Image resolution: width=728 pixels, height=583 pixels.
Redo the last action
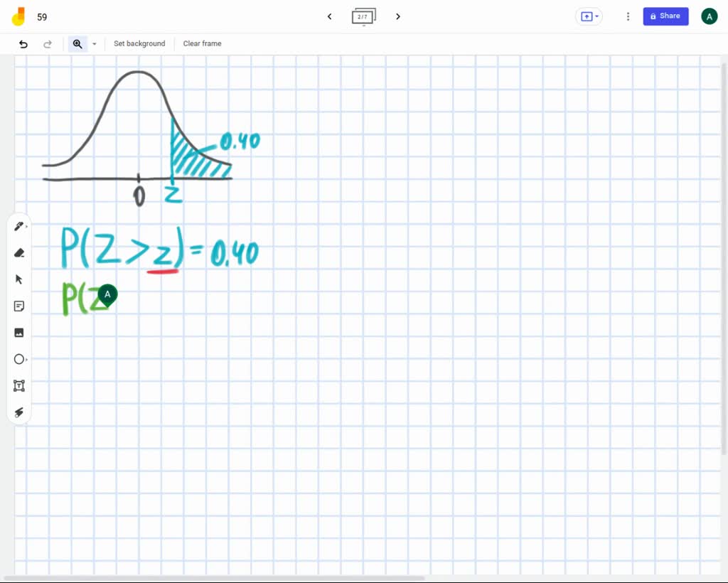[48, 43]
